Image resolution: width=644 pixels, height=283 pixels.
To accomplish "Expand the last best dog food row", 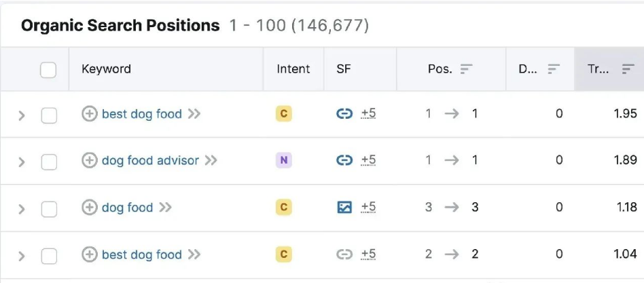I will pyautogui.click(x=21, y=257).
